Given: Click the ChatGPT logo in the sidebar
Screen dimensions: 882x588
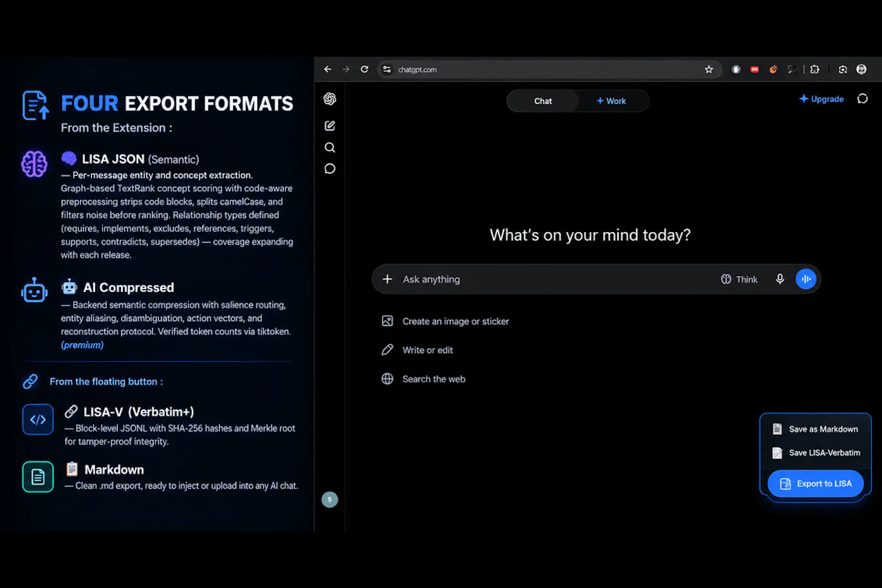Looking at the screenshot, I should (x=330, y=99).
